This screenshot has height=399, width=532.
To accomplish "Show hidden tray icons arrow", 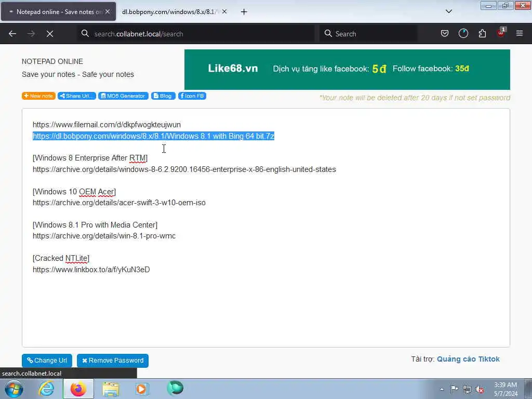I will (442, 390).
